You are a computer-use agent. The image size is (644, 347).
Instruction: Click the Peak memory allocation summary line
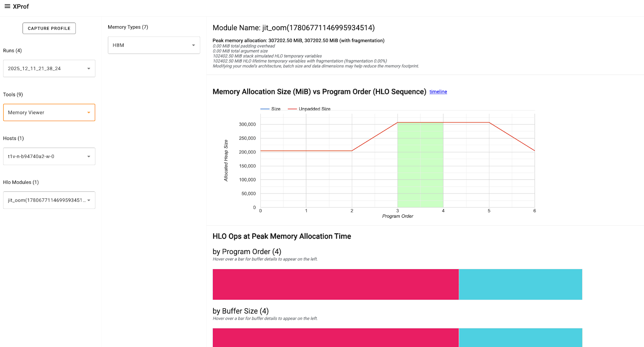pyautogui.click(x=298, y=40)
